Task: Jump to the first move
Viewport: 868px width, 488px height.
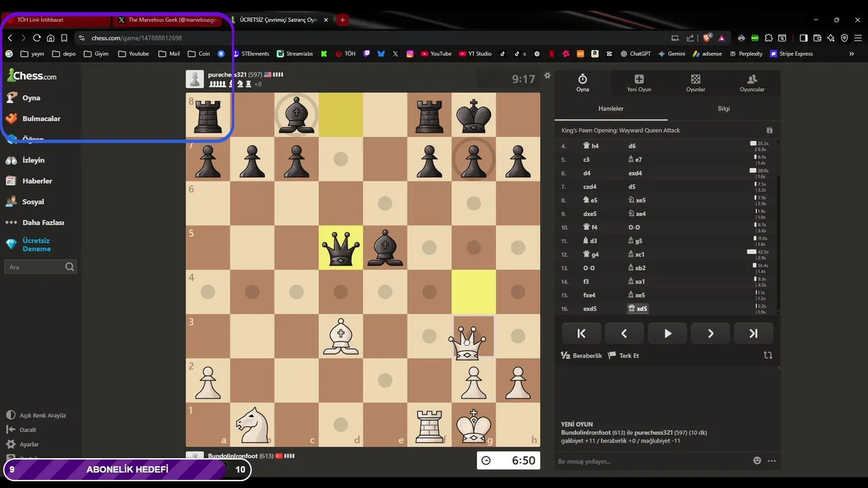Action: tap(581, 333)
